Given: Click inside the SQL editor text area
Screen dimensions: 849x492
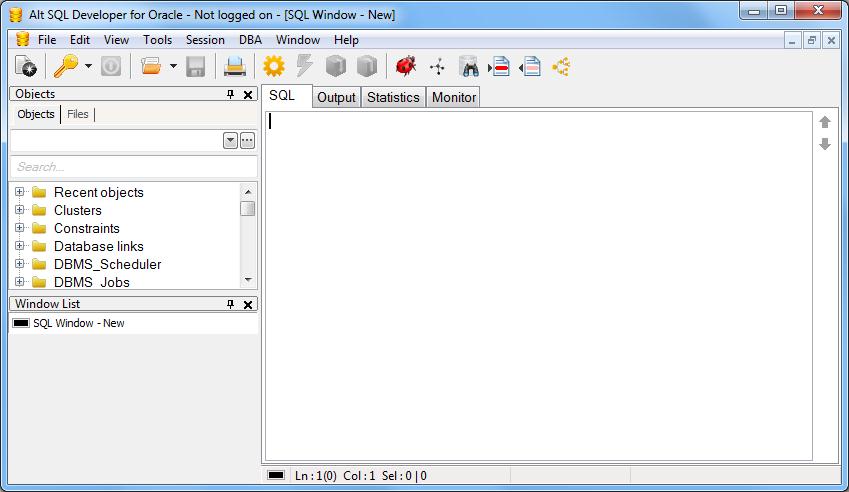Looking at the screenshot, I should (539, 286).
